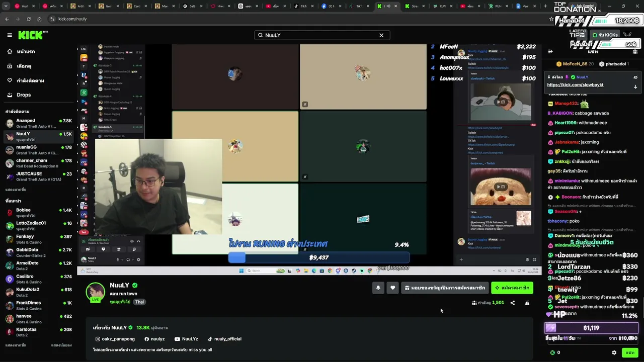644x362 pixels.
Task: Click the address bar kick.com/nuuly
Action: click(x=72, y=19)
